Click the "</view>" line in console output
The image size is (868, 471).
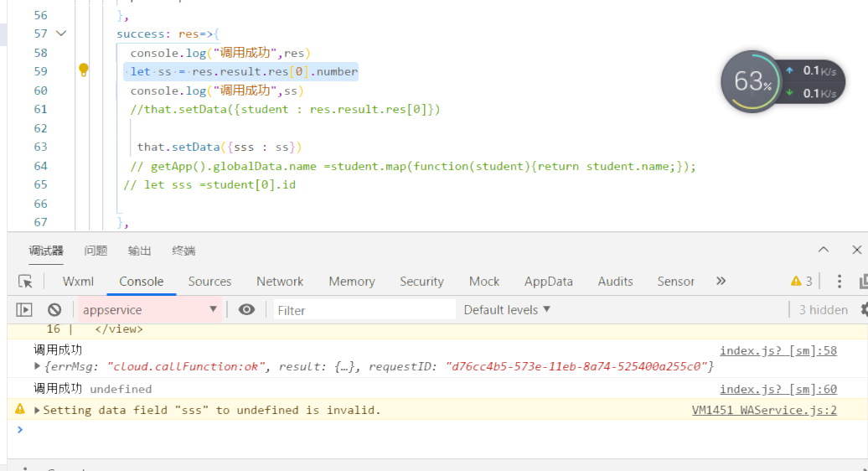coord(119,329)
